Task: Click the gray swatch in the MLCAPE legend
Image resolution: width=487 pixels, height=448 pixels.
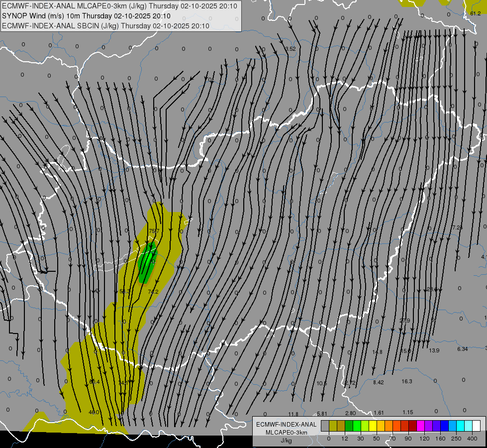Action: [x=325, y=426]
